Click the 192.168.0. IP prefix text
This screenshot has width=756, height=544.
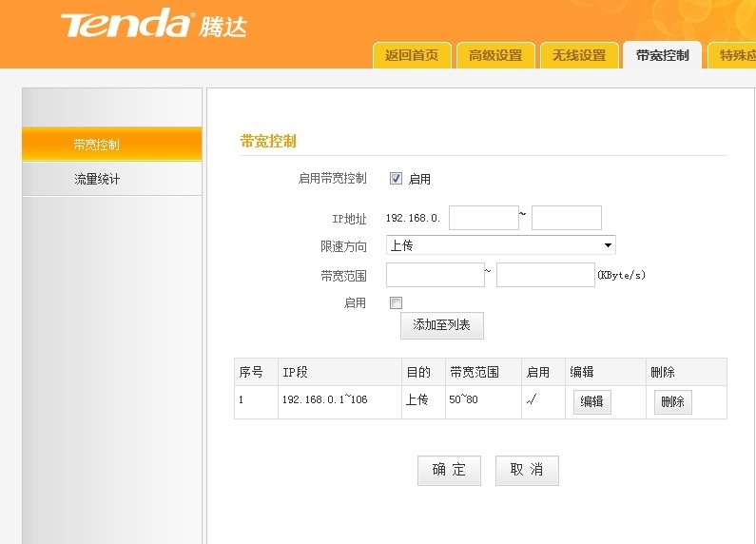click(x=414, y=218)
